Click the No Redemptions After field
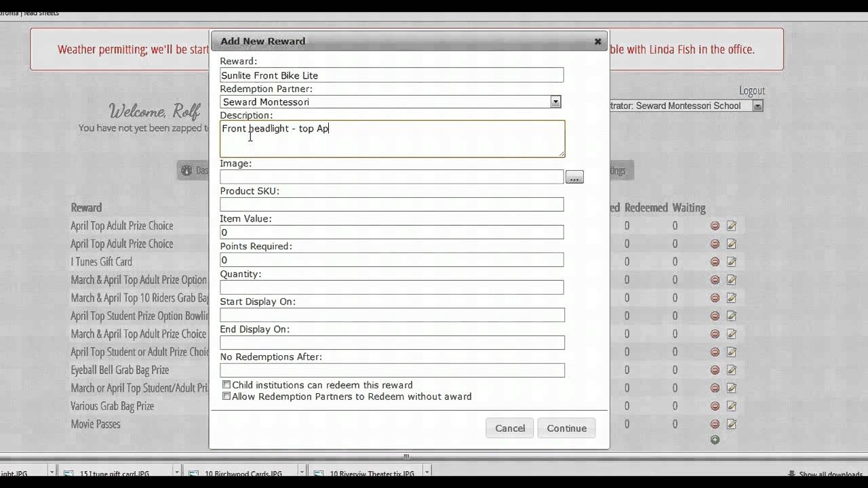This screenshot has width=868, height=488. pyautogui.click(x=392, y=370)
